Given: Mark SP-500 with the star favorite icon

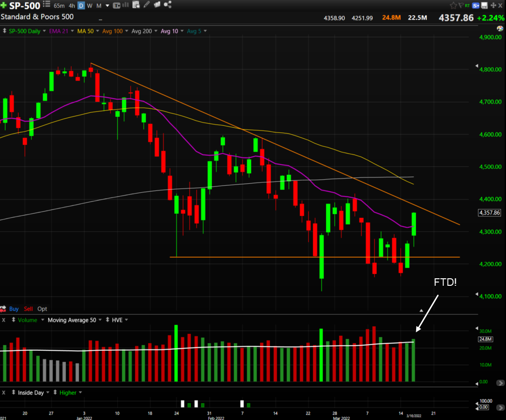Looking at the screenshot, I should pos(454,6).
